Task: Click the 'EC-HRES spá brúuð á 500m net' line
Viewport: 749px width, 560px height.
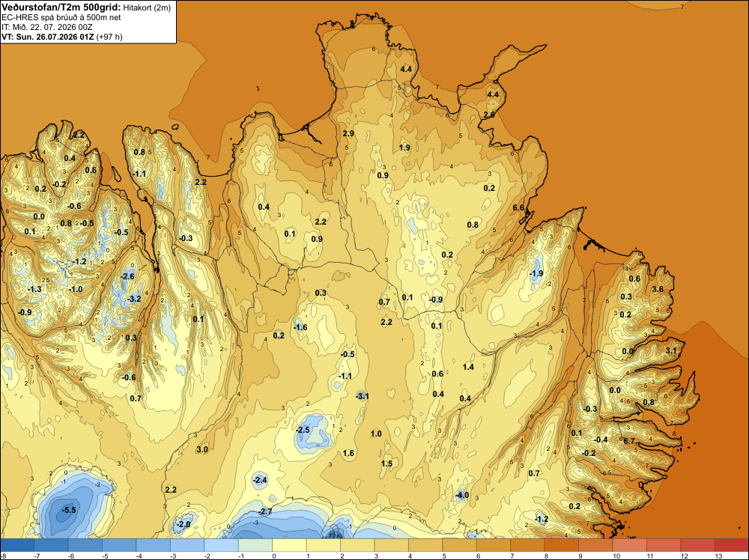Action: (x=61, y=17)
